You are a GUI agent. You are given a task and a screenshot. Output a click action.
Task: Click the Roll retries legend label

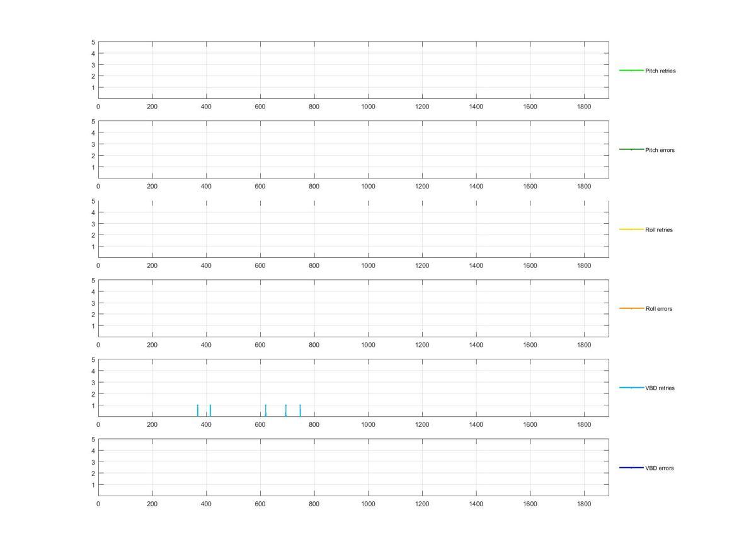pyautogui.click(x=659, y=230)
